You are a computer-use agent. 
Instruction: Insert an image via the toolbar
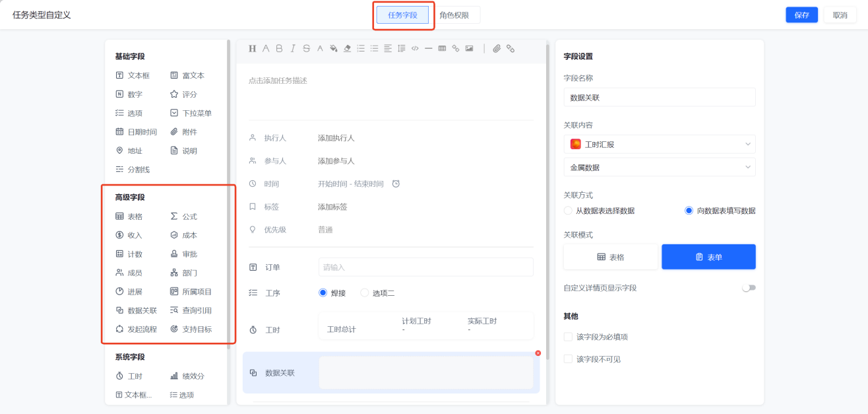click(x=469, y=48)
